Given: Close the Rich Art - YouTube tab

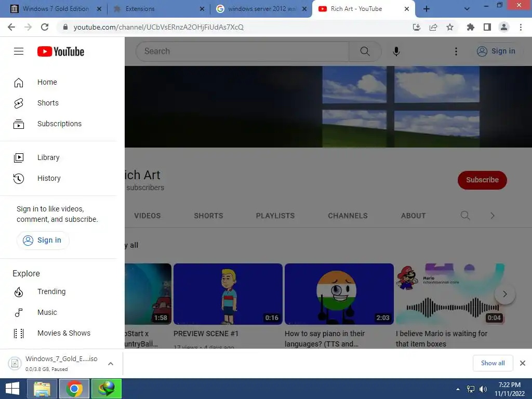Looking at the screenshot, I should point(407,9).
